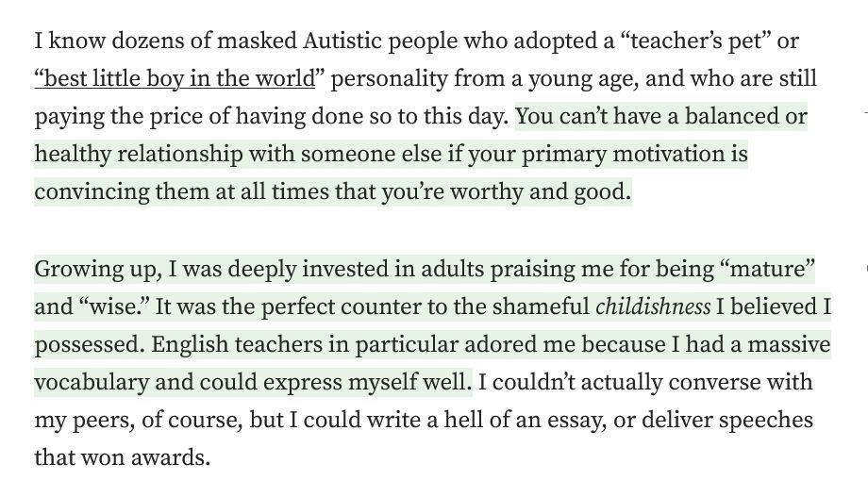Click the small margin marker beside "balanced or"
The height and width of the screenshot is (497, 868).
865,113
